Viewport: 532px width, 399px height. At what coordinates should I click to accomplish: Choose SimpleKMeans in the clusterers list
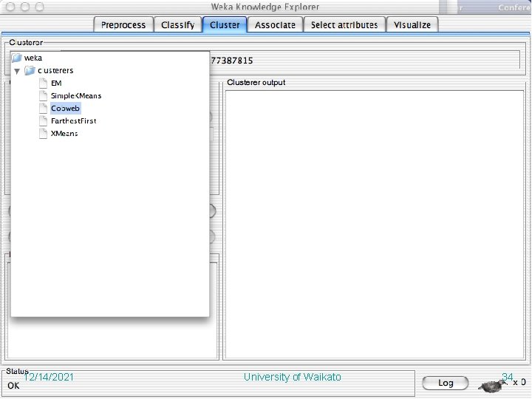(76, 95)
